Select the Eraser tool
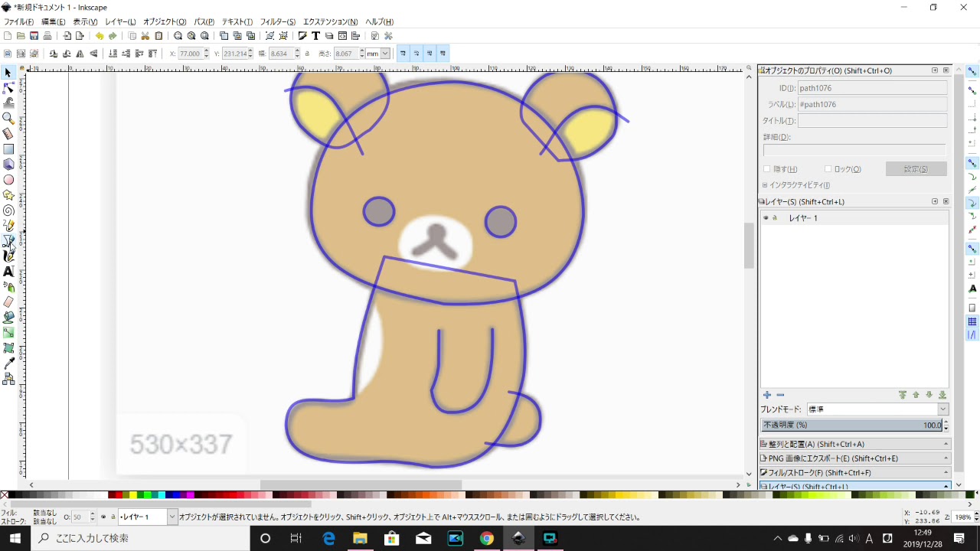The height and width of the screenshot is (551, 980). (x=8, y=302)
